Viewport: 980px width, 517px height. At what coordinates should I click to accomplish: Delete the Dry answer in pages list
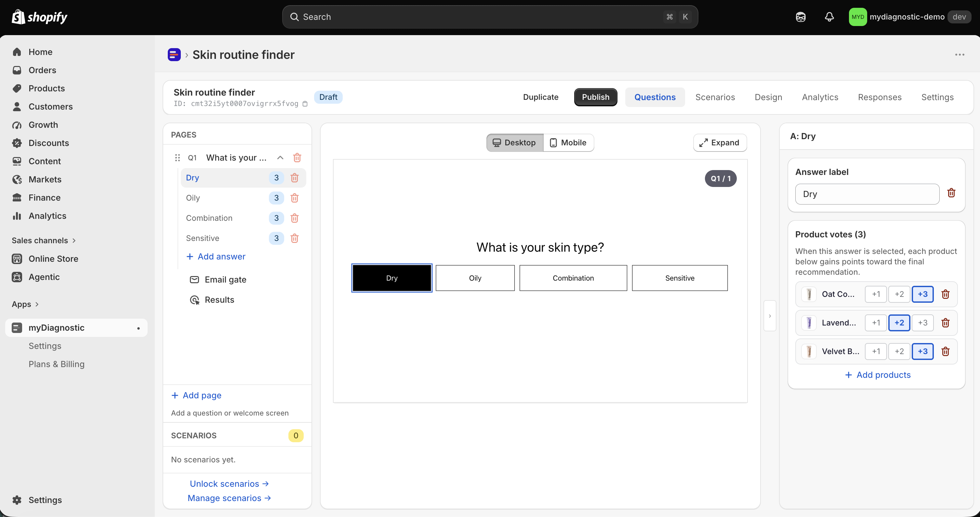[295, 178]
